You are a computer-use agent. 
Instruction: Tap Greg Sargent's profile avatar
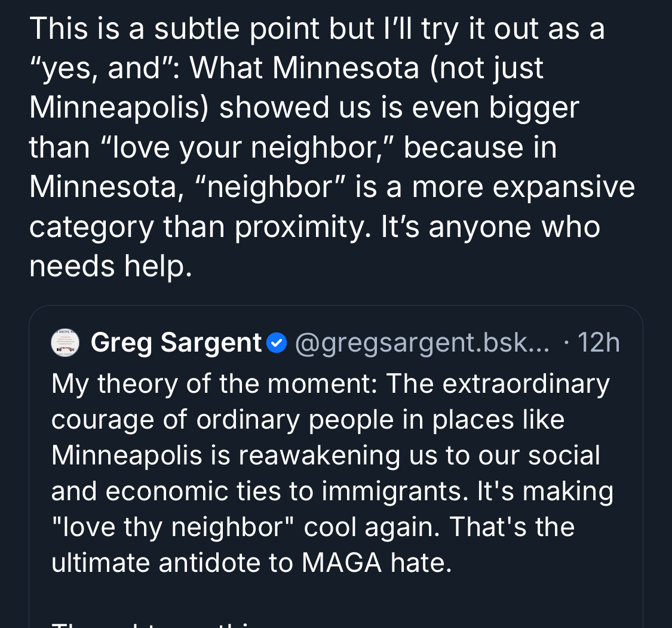65,343
